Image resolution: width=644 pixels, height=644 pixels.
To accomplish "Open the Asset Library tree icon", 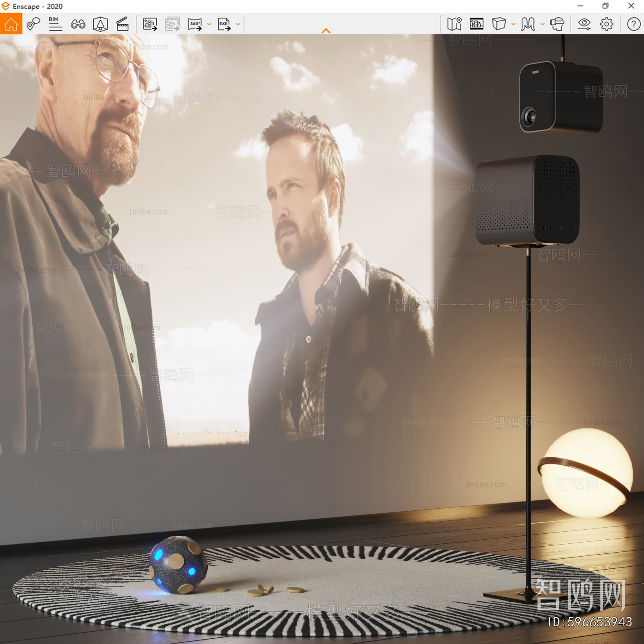I will tap(100, 24).
